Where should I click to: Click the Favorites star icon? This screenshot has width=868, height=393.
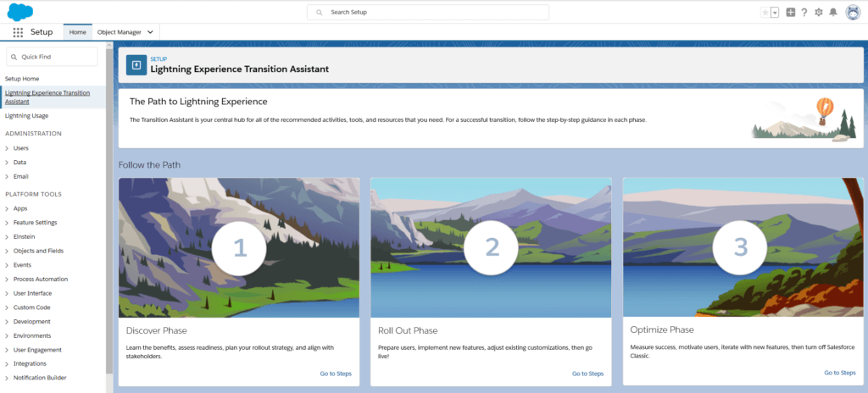[765, 12]
